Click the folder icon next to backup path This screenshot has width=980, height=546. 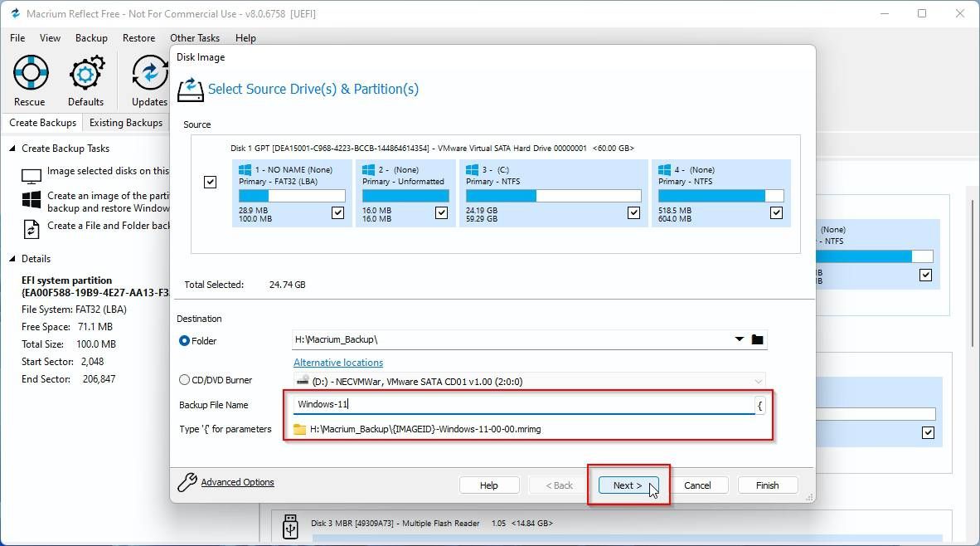pos(300,429)
